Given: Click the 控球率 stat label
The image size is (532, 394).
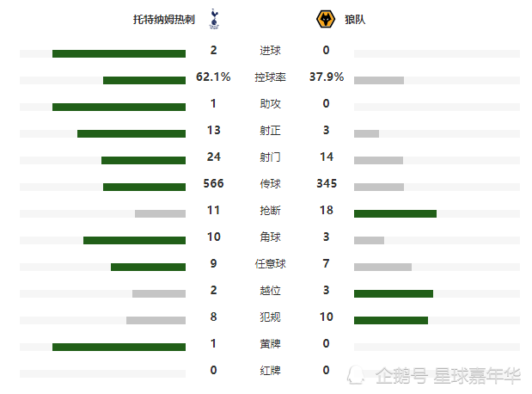Looking at the screenshot, I should coord(270,77).
